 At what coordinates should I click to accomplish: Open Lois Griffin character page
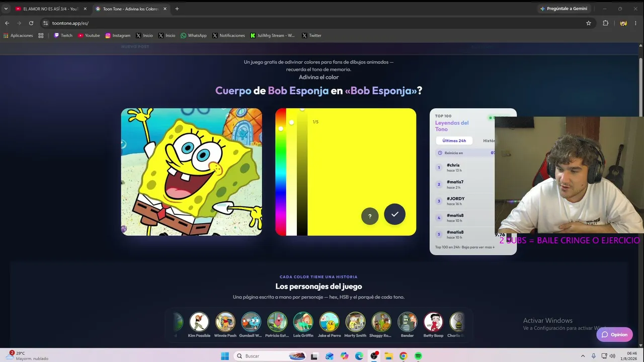click(303, 325)
